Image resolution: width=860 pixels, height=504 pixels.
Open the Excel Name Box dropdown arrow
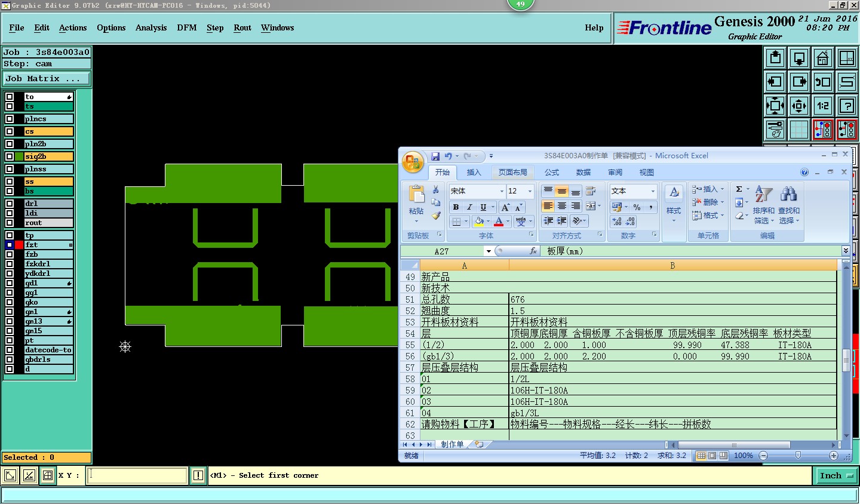[x=489, y=251]
